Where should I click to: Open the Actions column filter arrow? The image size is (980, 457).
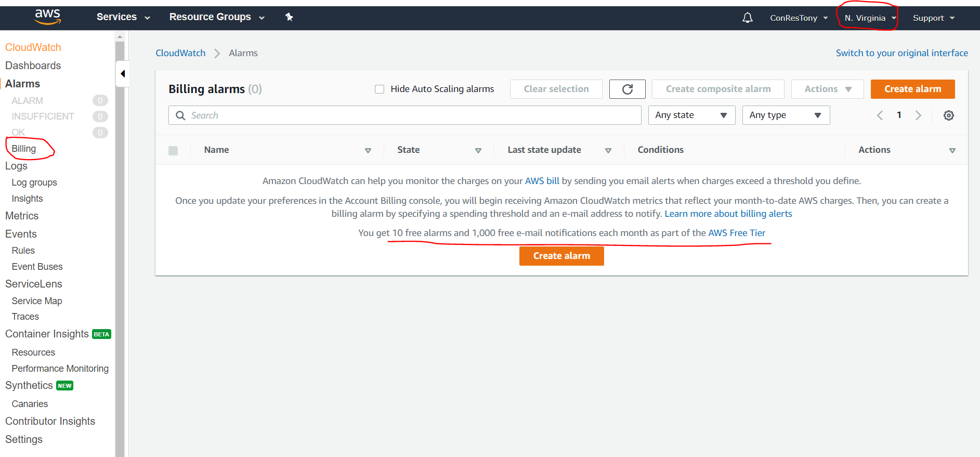coord(952,150)
